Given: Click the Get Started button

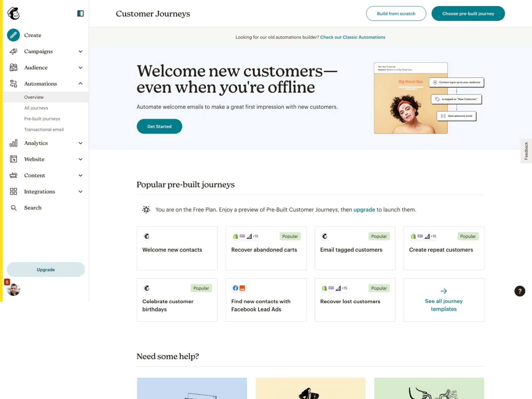Looking at the screenshot, I should (x=159, y=126).
